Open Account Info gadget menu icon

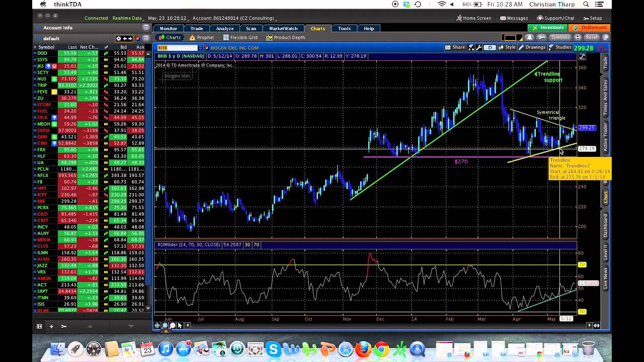point(146,28)
